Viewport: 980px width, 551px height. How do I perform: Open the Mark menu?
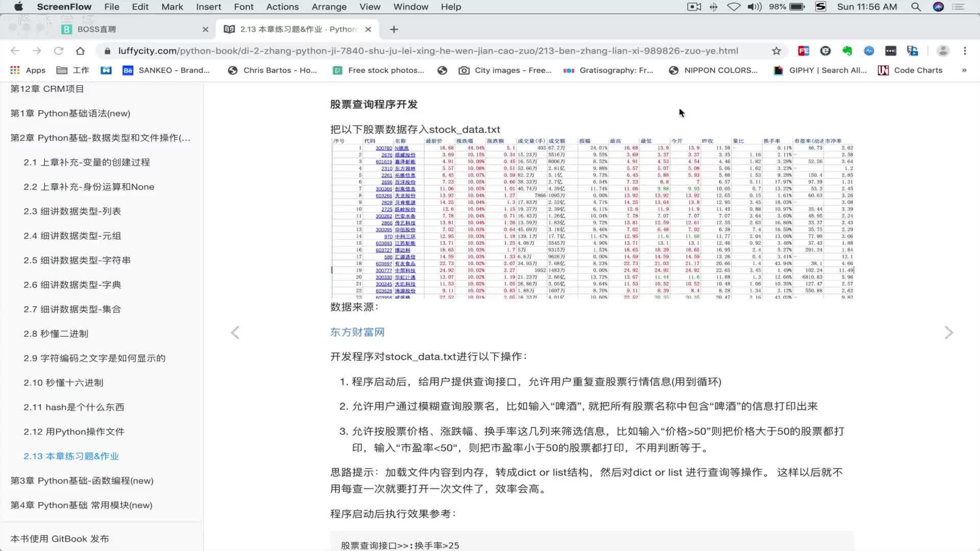click(172, 7)
